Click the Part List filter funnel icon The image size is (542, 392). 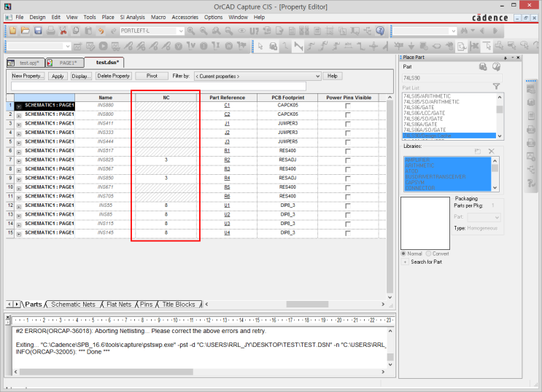coord(496,87)
